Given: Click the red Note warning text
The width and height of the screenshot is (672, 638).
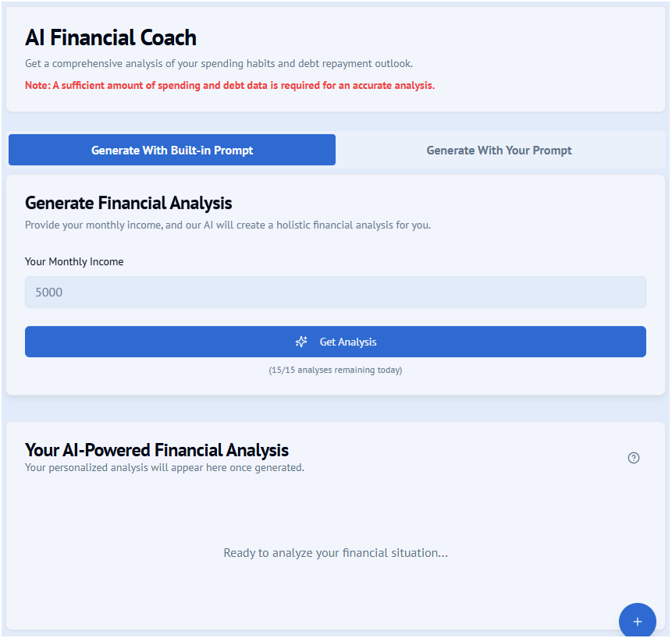Looking at the screenshot, I should (x=229, y=85).
